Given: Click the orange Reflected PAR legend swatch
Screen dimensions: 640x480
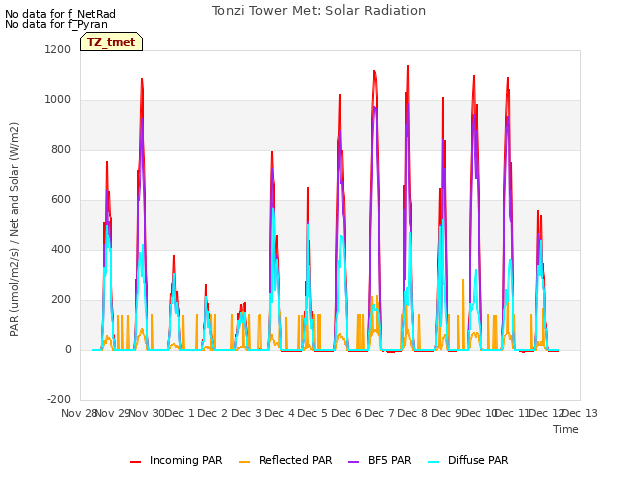Looking at the screenshot, I should click(244, 462).
